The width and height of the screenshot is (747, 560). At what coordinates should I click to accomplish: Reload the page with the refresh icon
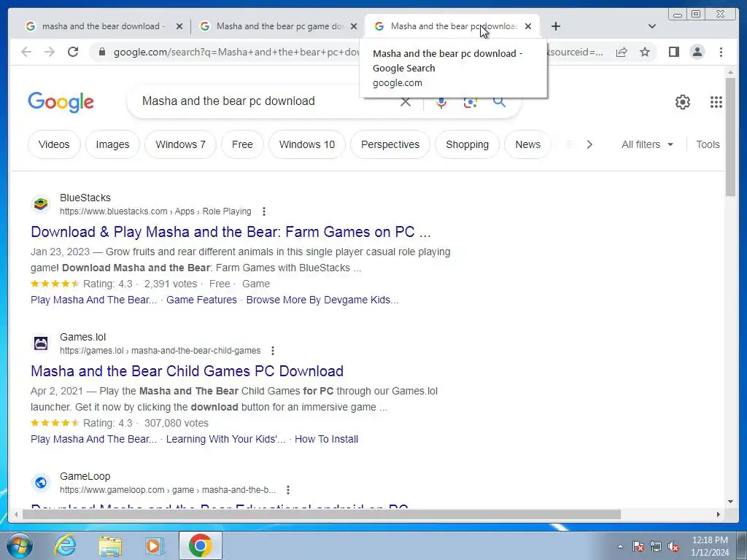click(x=73, y=52)
